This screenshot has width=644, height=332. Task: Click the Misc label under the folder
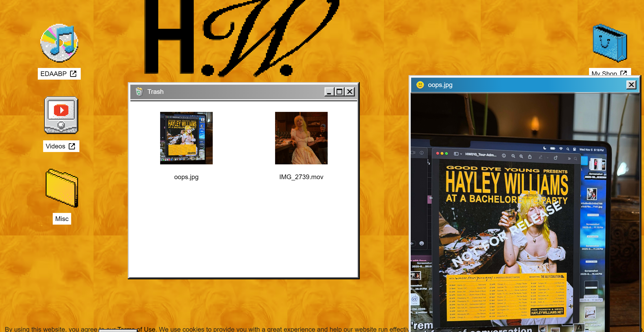pyautogui.click(x=62, y=219)
